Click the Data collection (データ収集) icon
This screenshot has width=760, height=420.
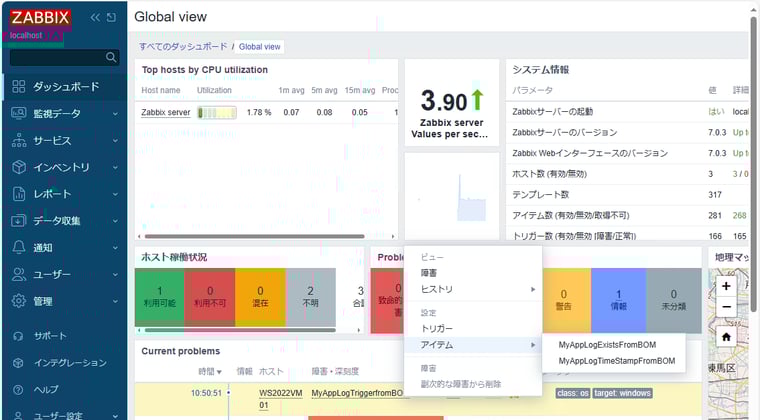pos(18,221)
